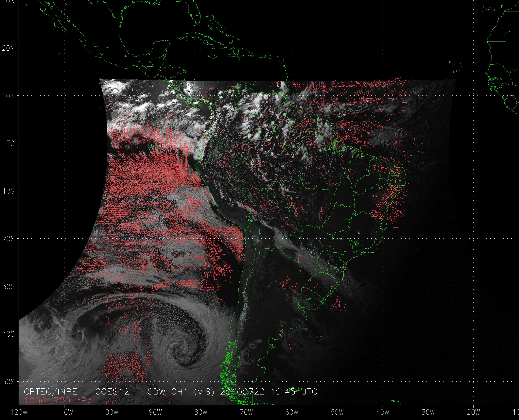This screenshot has height=420, width=519.
Task: Click the 60W longitude axis label
Action: tap(292, 412)
